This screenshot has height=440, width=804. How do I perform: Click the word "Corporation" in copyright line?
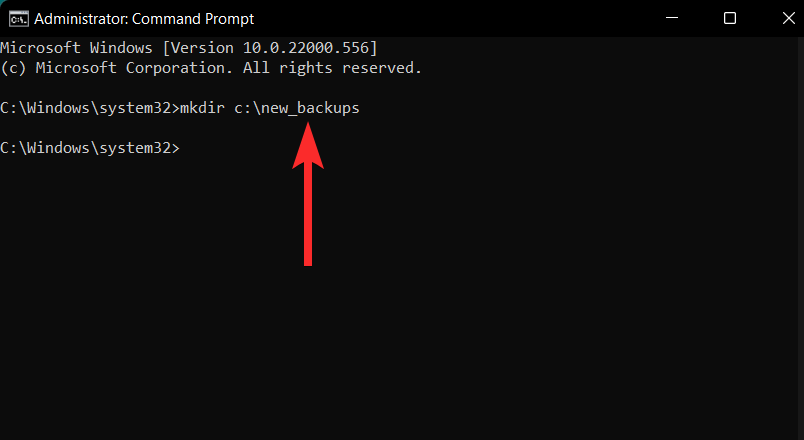175,68
